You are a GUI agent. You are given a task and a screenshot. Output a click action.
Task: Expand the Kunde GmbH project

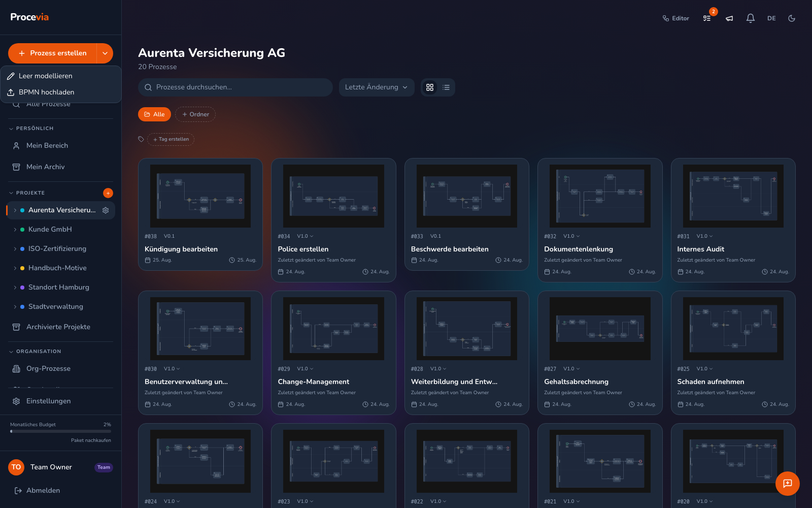pos(15,230)
